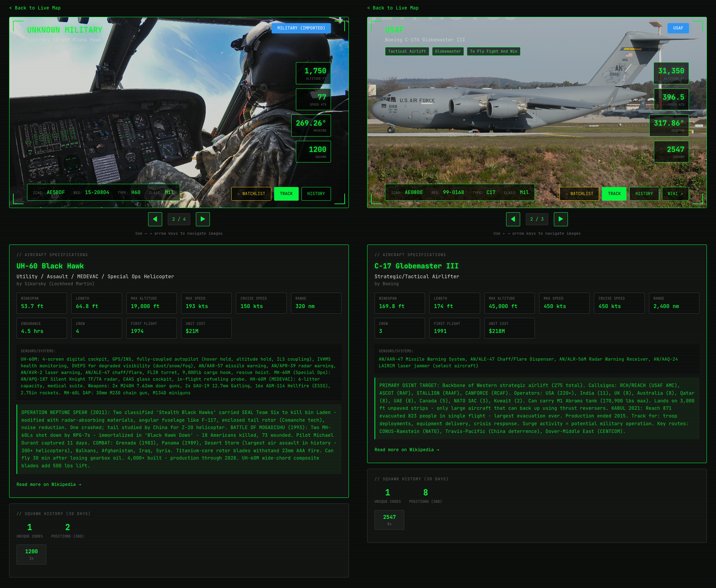This screenshot has width=716, height=588.
Task: Click the left arrow to view previous Black Hawk image
Action: coord(155,219)
